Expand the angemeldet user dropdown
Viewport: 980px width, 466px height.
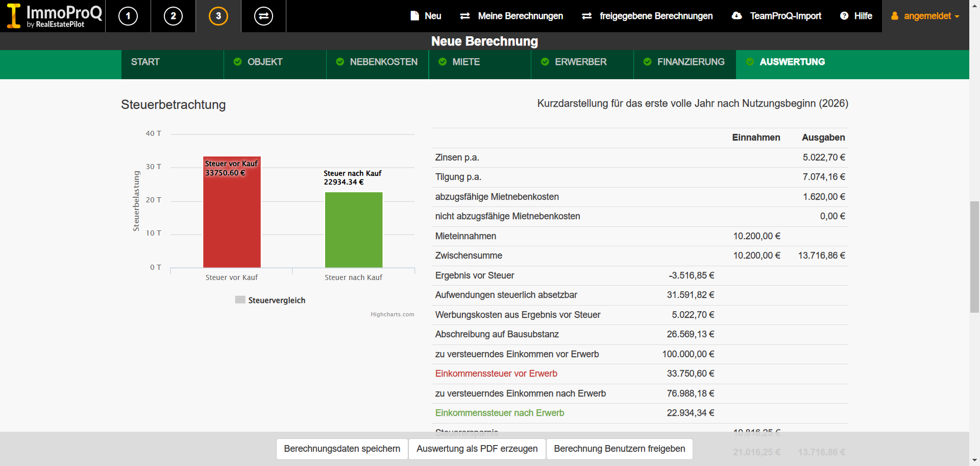pos(925,16)
